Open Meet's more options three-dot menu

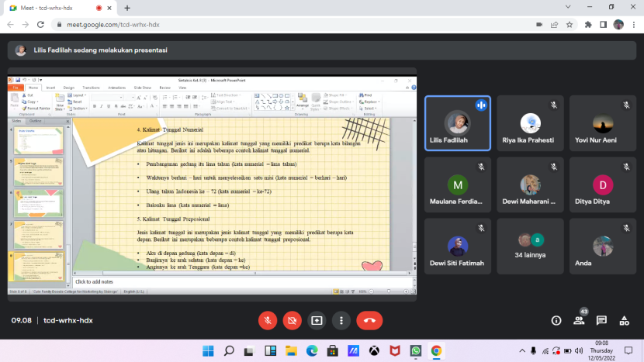[341, 320]
